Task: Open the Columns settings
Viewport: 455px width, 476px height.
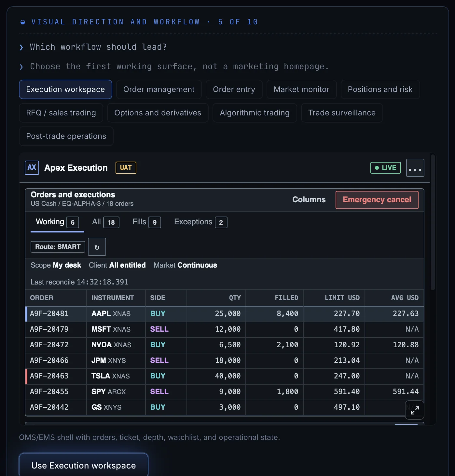Action: (309, 200)
